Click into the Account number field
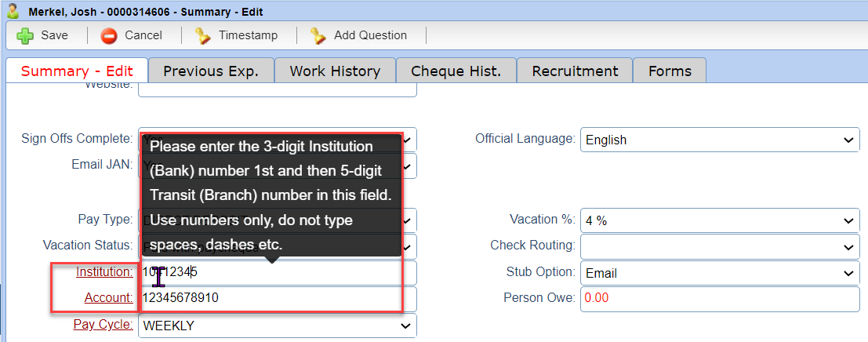868x342 pixels. point(278,299)
